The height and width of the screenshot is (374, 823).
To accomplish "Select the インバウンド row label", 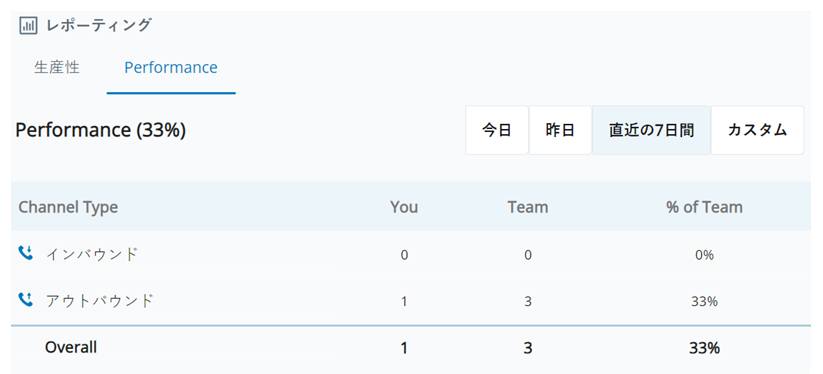I will click(x=92, y=254).
